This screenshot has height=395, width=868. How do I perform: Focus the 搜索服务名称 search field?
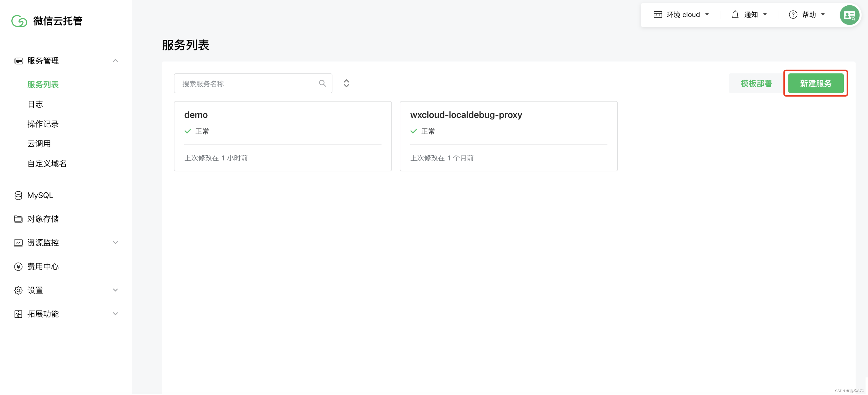253,83
